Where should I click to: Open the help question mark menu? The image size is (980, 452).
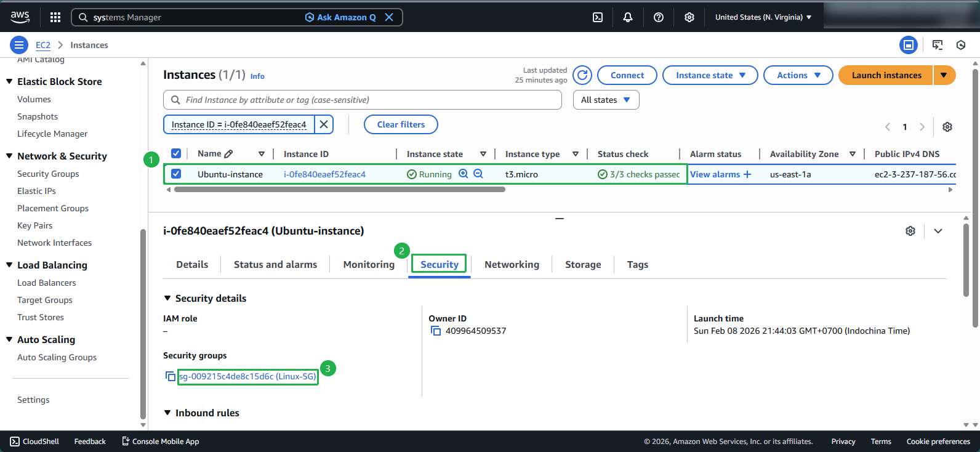(x=659, y=17)
